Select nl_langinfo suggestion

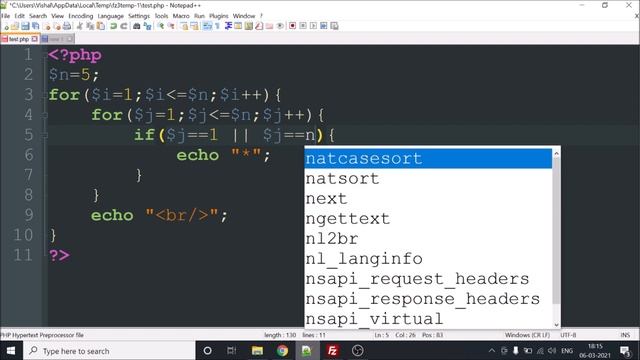[x=428, y=258]
